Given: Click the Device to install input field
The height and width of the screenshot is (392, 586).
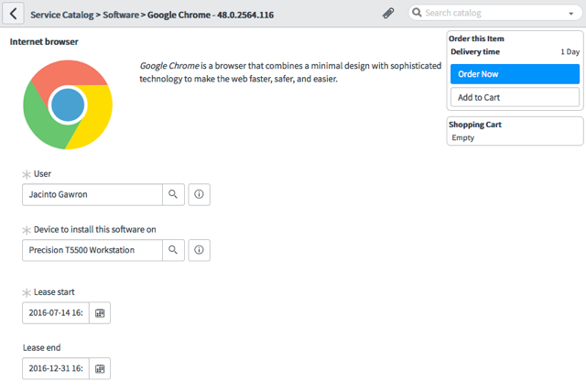Looking at the screenshot, I should click(x=92, y=250).
